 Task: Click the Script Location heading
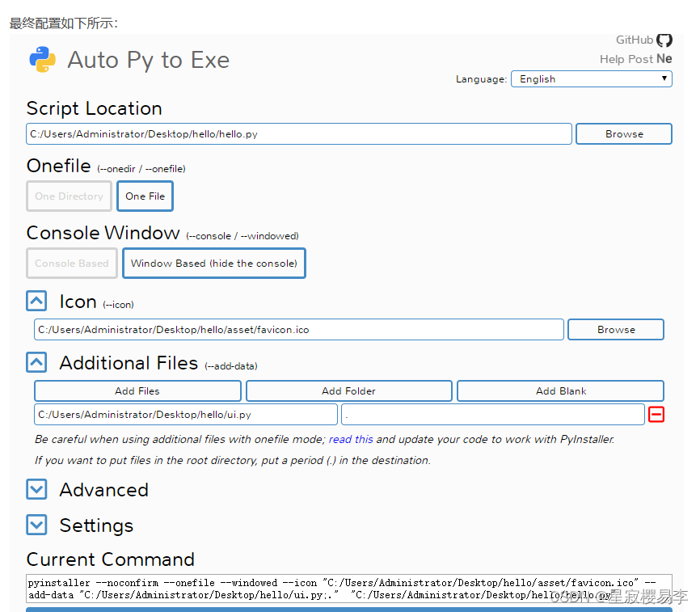(95, 108)
